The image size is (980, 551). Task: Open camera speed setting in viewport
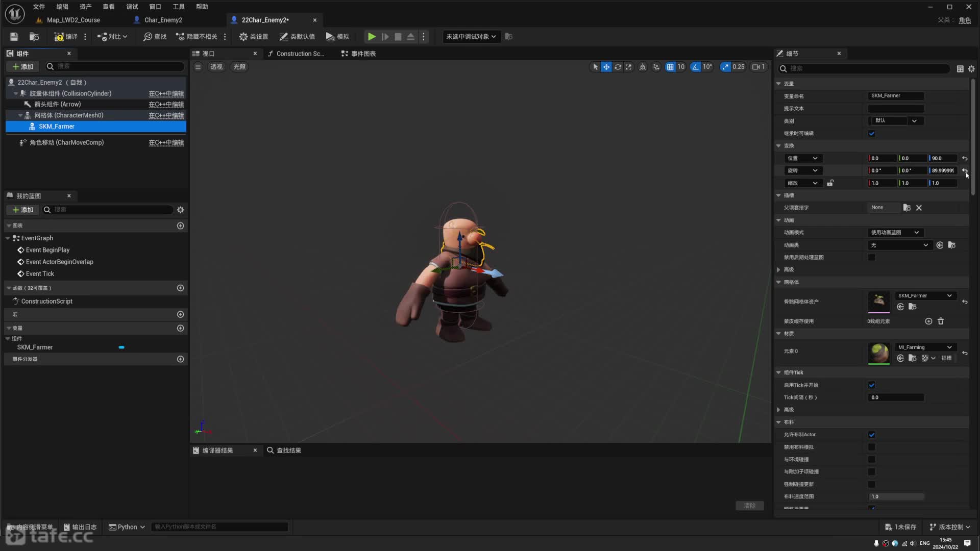click(x=758, y=67)
